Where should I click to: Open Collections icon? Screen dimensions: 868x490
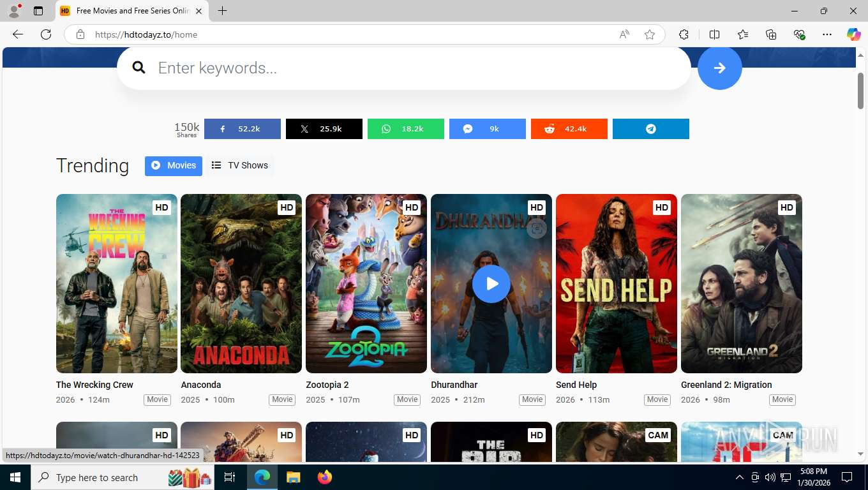(x=771, y=34)
